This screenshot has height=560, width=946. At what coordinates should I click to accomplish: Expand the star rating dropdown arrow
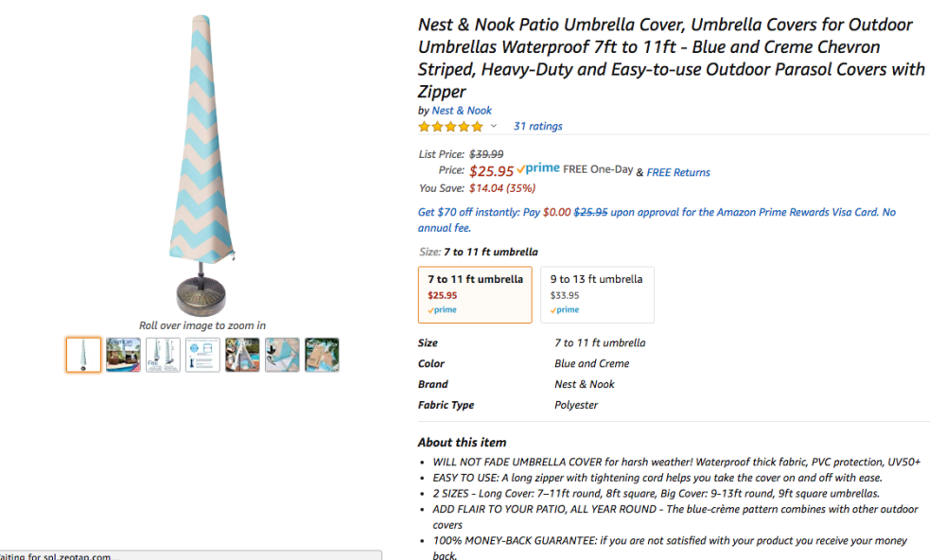[x=493, y=127]
